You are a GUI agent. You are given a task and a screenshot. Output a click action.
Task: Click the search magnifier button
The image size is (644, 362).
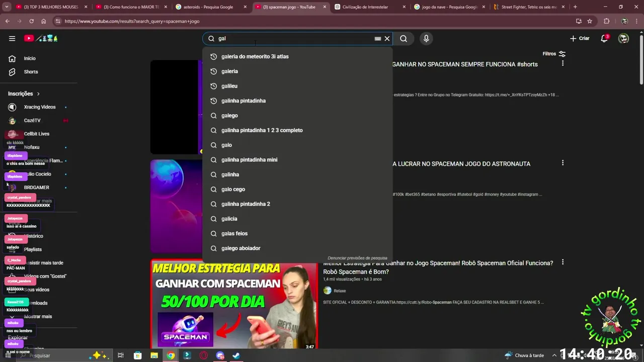[404, 38]
